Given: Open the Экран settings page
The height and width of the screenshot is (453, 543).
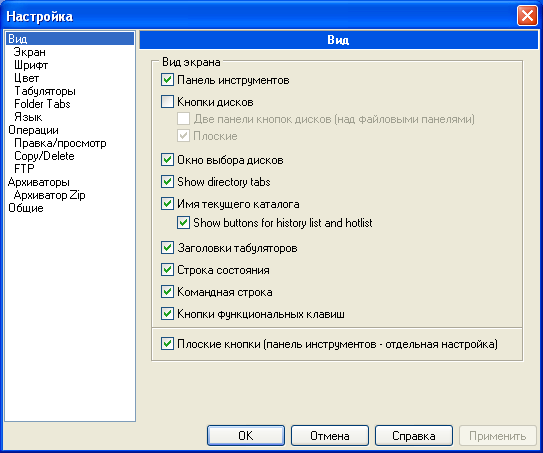Looking at the screenshot, I should (30, 52).
